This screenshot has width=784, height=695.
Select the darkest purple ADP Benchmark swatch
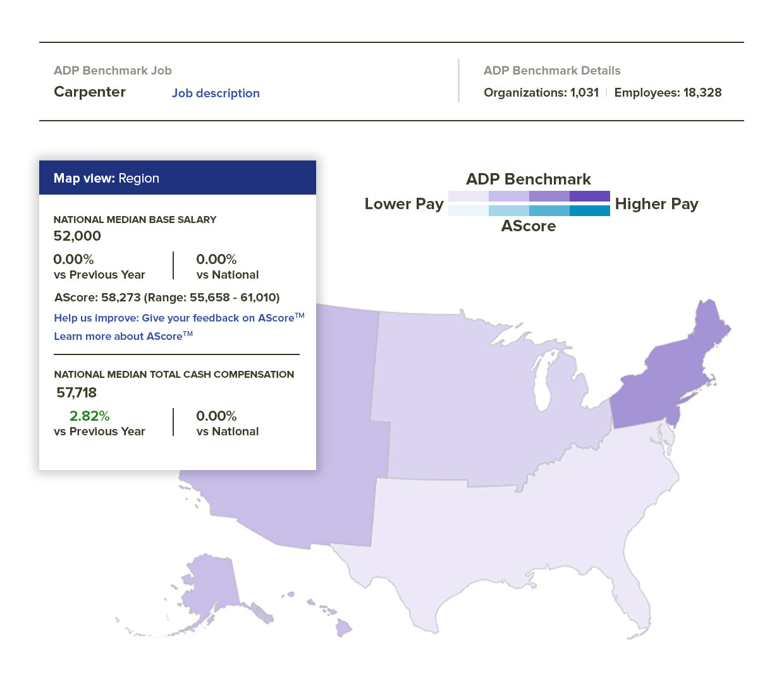pos(589,196)
